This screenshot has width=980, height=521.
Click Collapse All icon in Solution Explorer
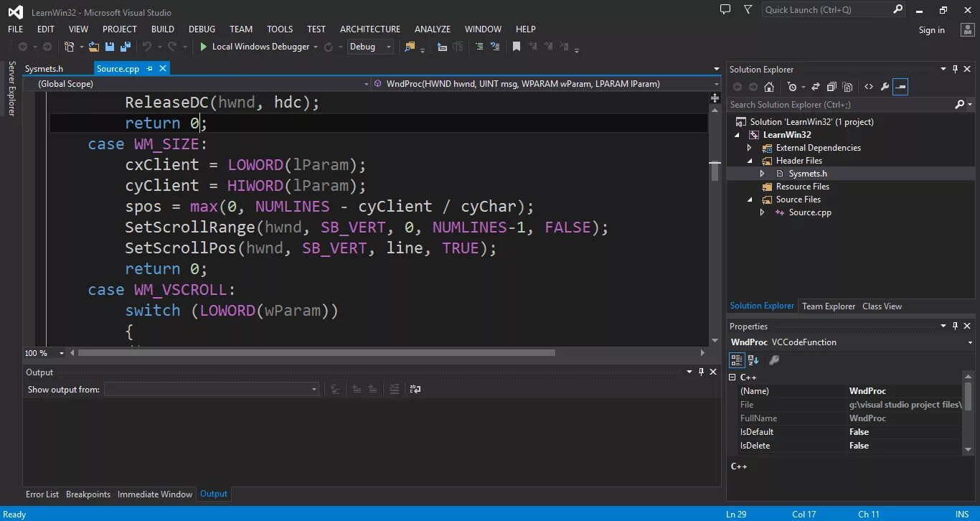tap(831, 87)
